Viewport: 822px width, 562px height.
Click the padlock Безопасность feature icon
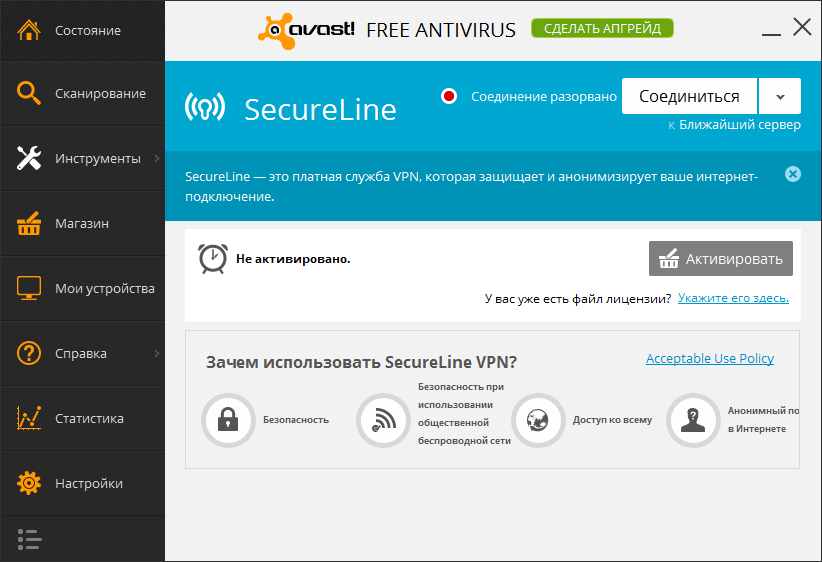coord(227,419)
